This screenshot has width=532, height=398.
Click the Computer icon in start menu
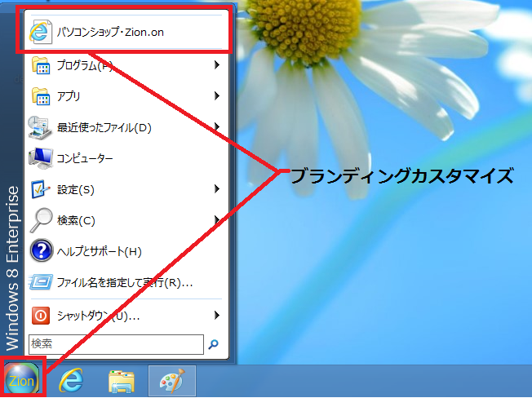(41, 158)
